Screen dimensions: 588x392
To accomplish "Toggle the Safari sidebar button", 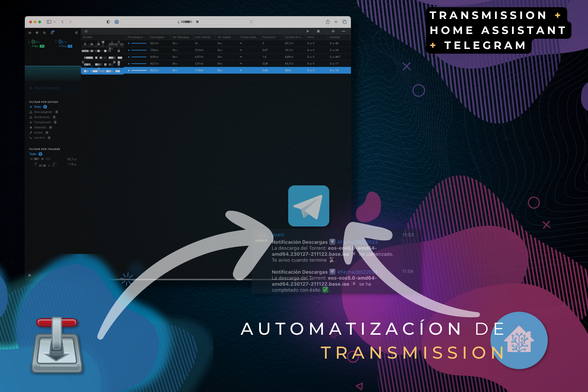I will (x=49, y=22).
